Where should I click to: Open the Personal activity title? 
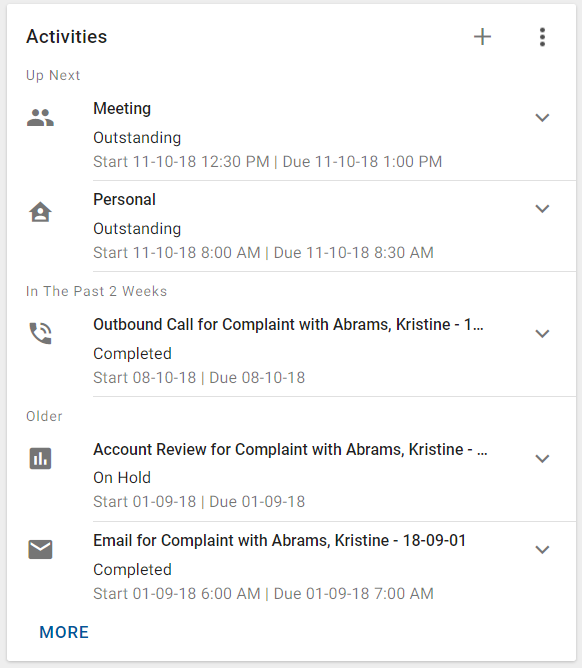(124, 199)
